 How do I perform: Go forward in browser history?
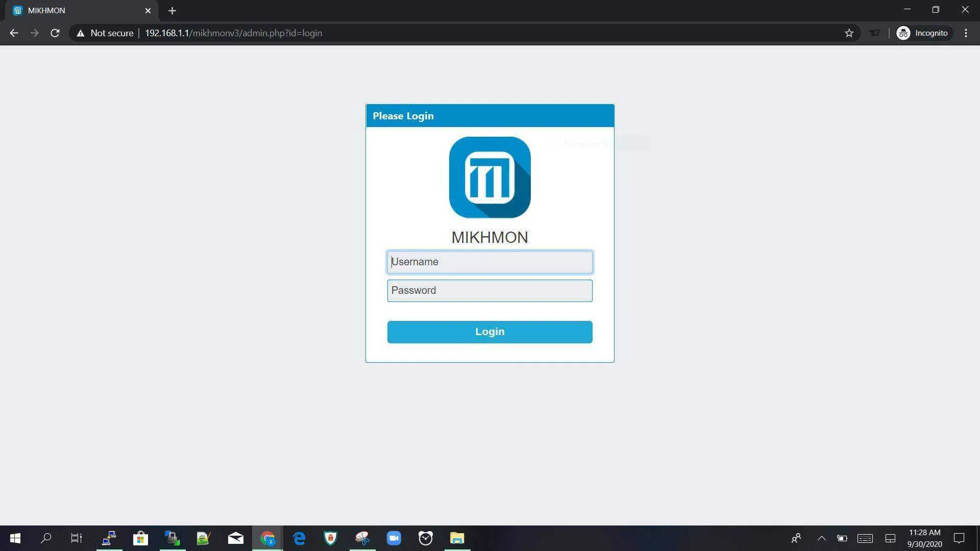coord(34,33)
